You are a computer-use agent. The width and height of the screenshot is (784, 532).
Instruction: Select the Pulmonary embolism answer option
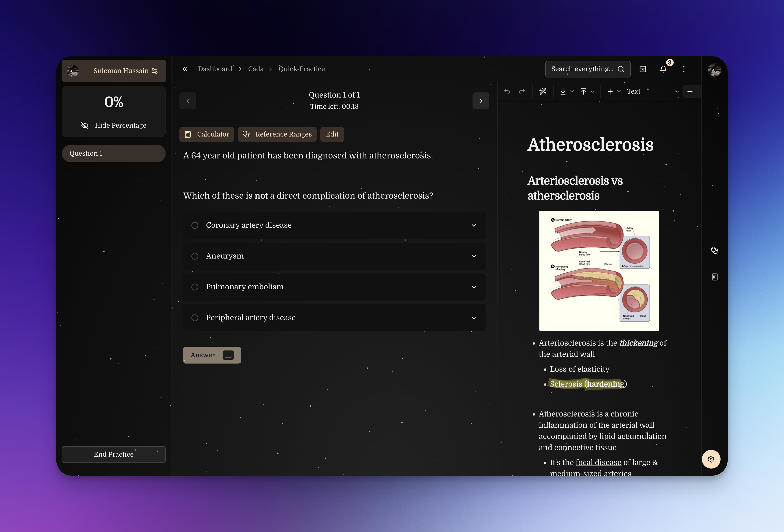(245, 287)
